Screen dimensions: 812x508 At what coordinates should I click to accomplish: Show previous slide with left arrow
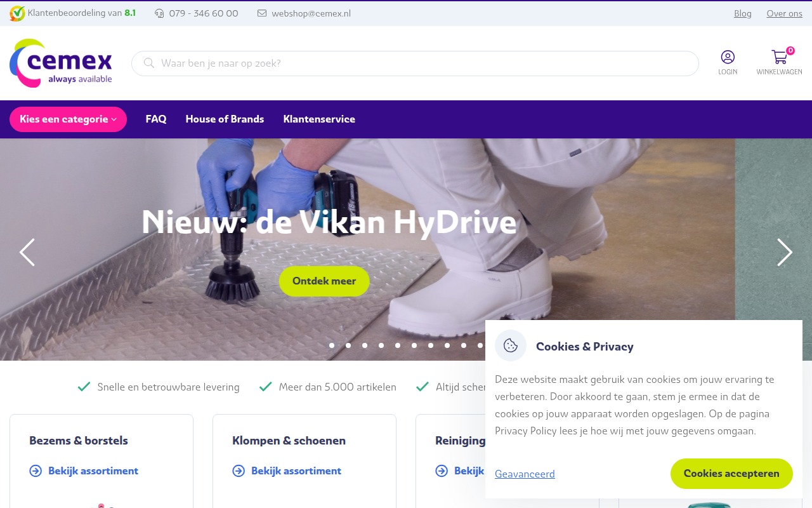point(27,252)
